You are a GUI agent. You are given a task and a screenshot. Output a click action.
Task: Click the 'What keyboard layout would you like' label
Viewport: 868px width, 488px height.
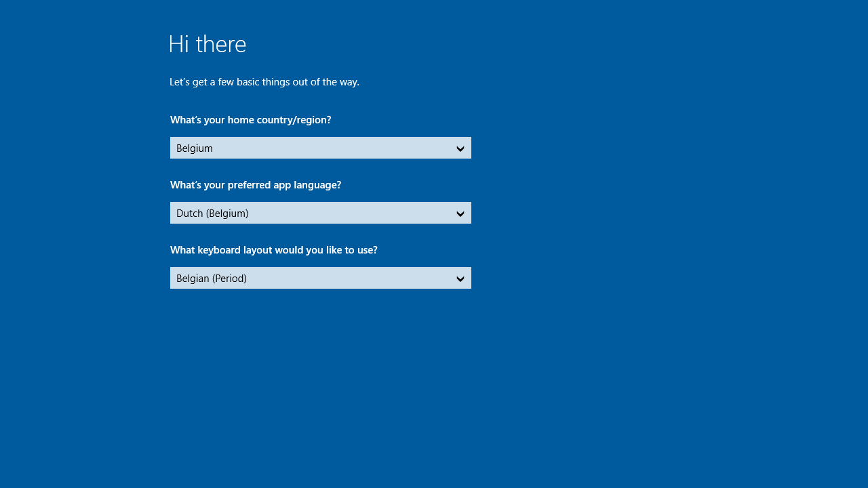point(274,250)
